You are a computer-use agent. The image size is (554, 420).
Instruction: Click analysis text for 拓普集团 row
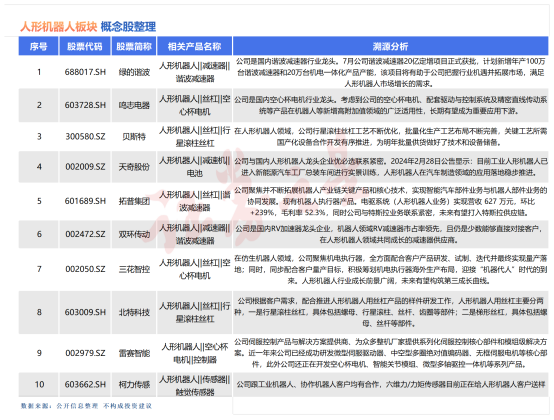[x=390, y=201]
